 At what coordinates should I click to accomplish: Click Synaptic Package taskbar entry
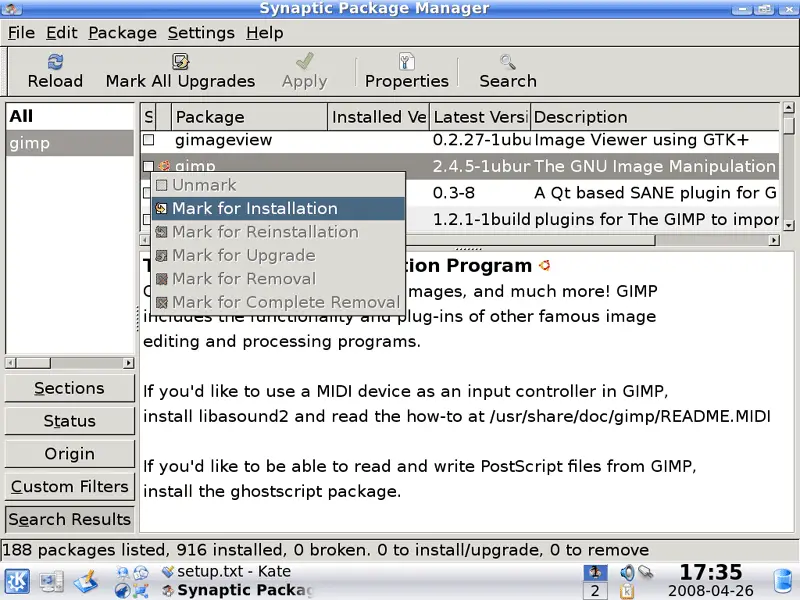tap(237, 590)
